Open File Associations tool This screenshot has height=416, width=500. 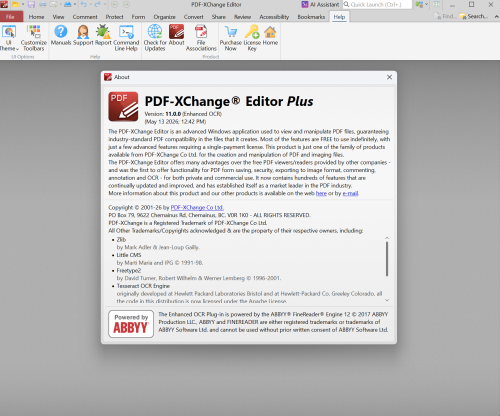pos(201,38)
